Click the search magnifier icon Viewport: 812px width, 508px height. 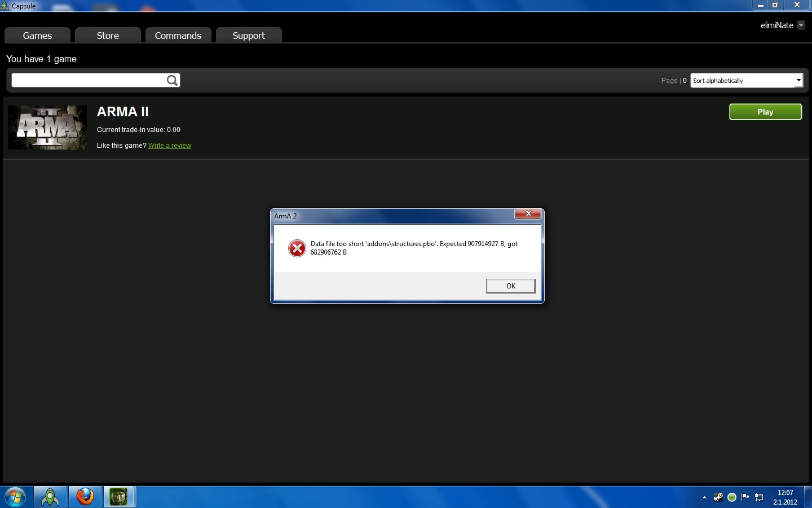coord(172,81)
